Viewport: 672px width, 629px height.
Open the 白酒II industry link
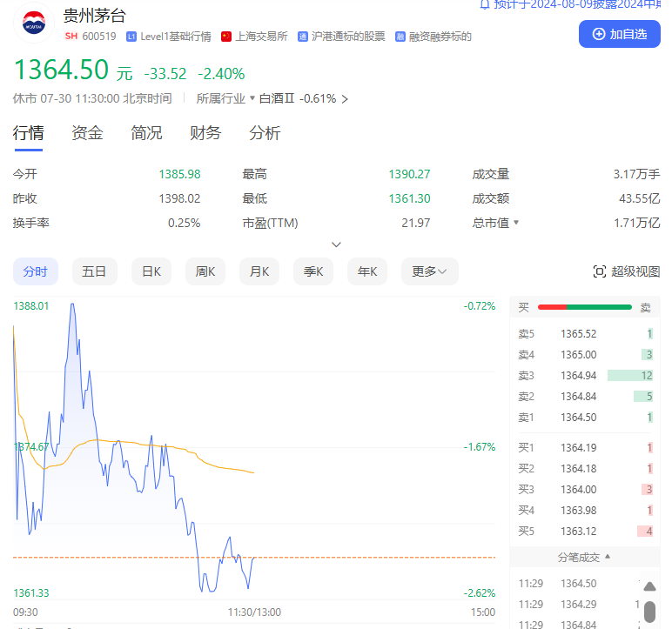click(x=278, y=99)
